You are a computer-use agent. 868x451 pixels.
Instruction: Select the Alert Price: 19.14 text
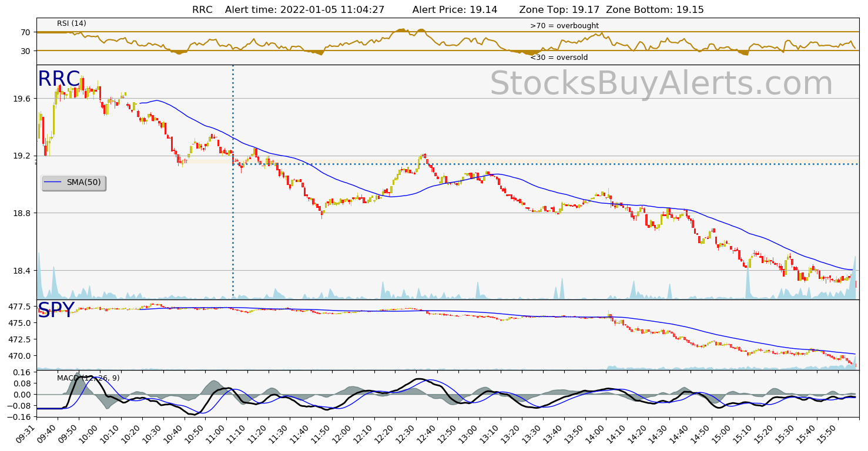click(455, 10)
